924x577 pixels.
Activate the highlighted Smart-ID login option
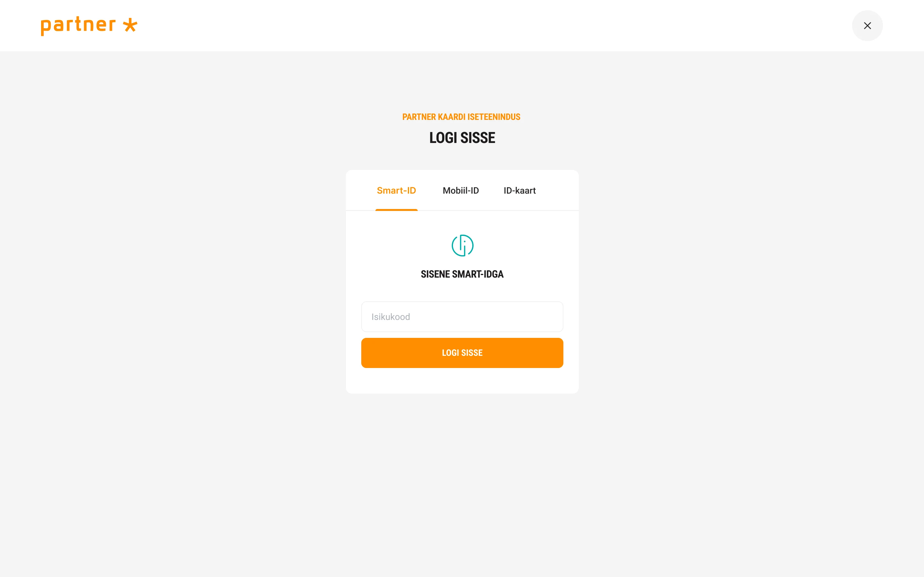(396, 190)
